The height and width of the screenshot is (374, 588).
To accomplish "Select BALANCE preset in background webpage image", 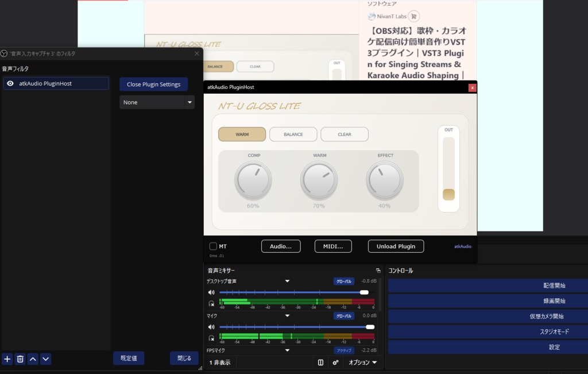I will [219, 67].
